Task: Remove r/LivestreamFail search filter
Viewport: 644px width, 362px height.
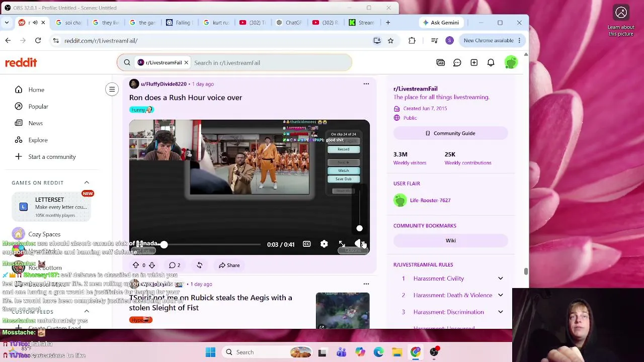Action: point(186,63)
